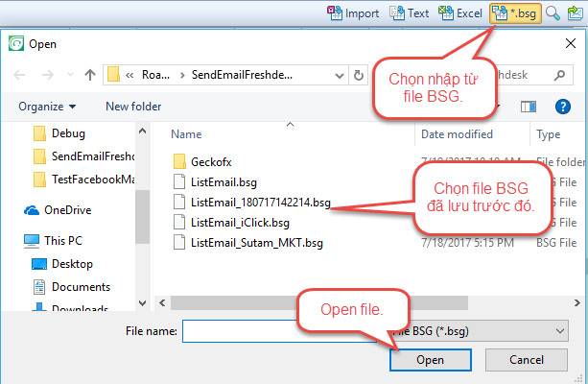This screenshot has height=384, width=588.
Task: Open the Organize menu
Action: pos(47,107)
